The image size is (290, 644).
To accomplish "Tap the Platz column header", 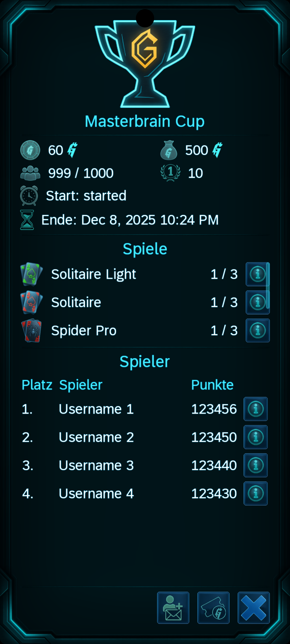I will click(37, 385).
